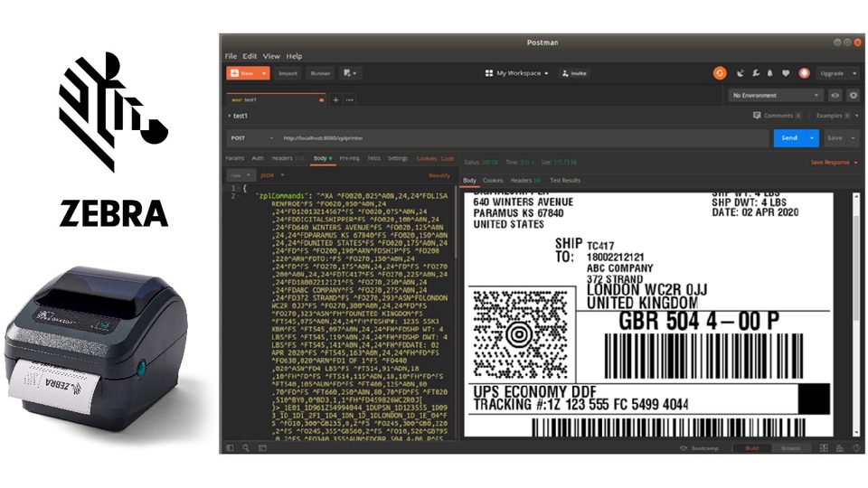Click the Bootcamp icon link

point(684,447)
